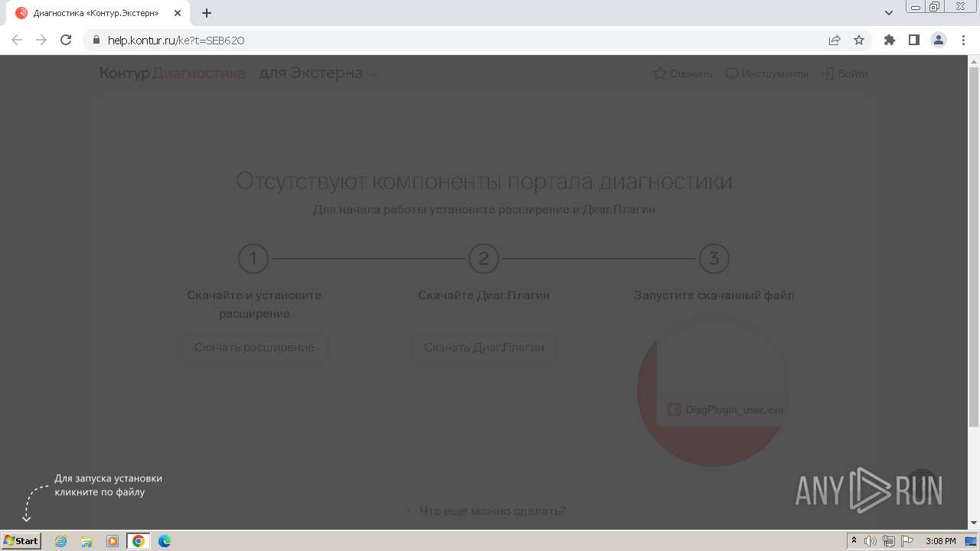Click text 'Запустите скачанный файл'
Viewport: 980px width, 551px height.
coord(714,295)
